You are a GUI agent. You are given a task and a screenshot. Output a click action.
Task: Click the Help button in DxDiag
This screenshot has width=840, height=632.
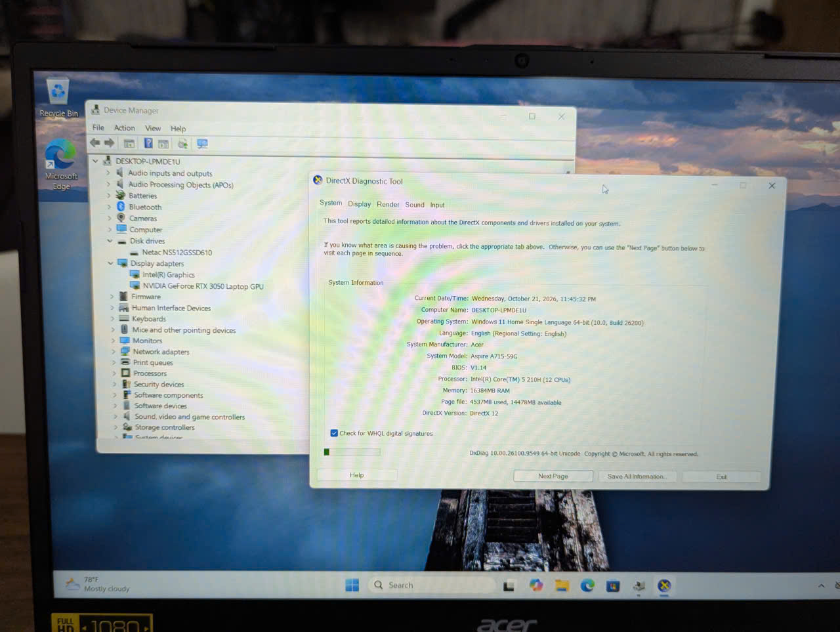[356, 475]
